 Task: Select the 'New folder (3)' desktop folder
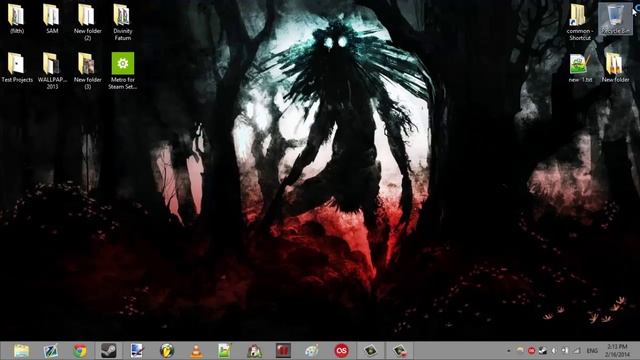click(87, 71)
